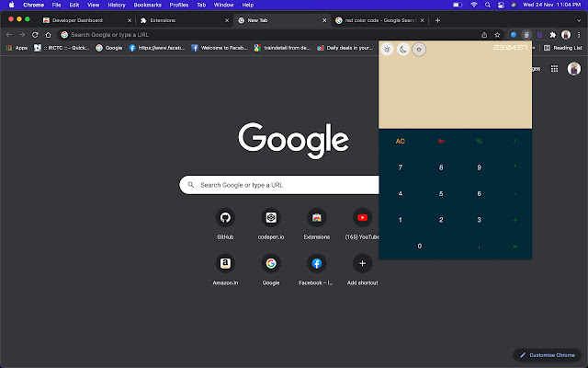The image size is (588, 368).
Task: Open the Google bookmark in bookmarks bar
Action: point(109,48)
